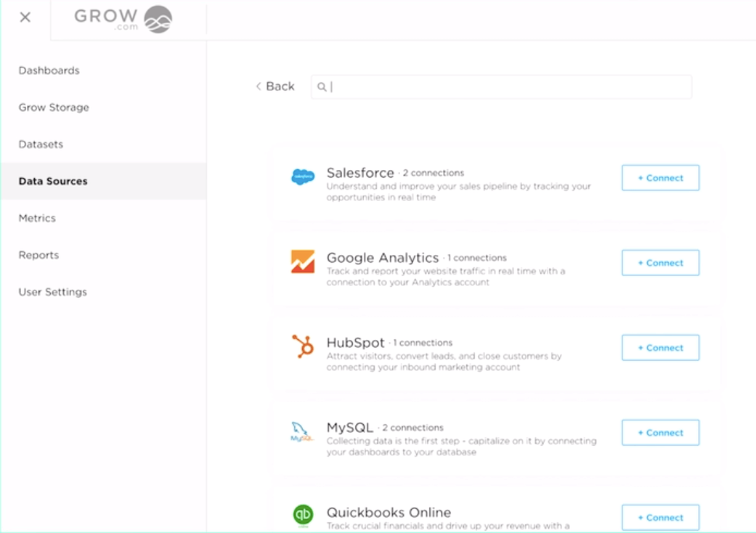Click the X close icon top left

24,17
